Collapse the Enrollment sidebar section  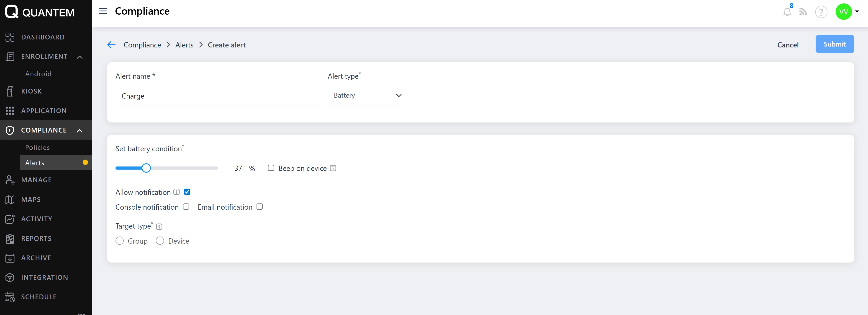click(80, 57)
